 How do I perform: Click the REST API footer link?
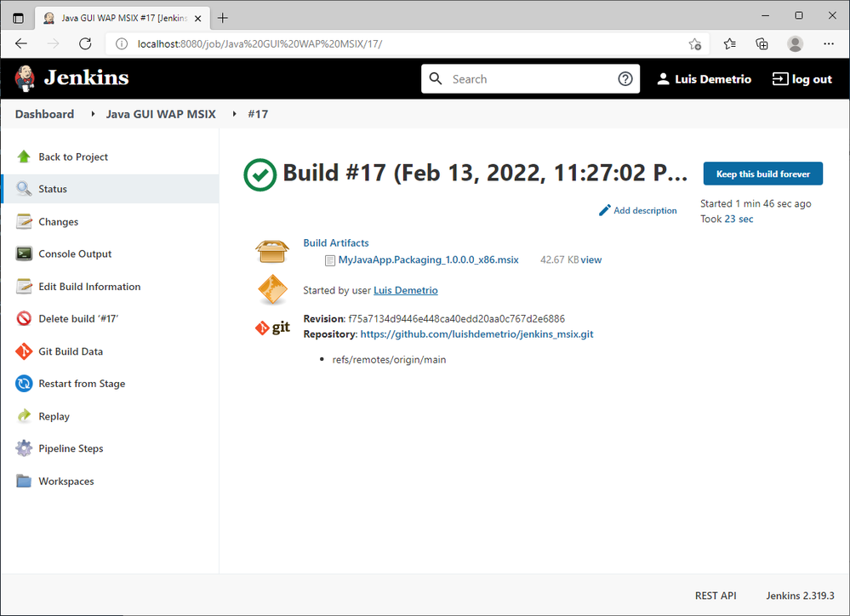pos(716,596)
